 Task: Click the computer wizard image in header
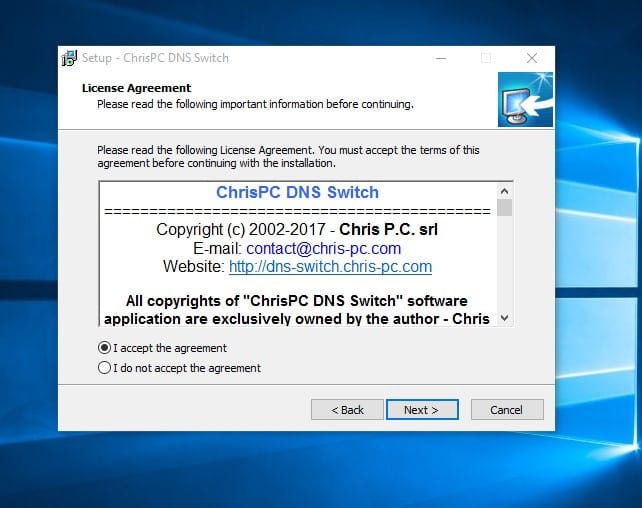525,99
